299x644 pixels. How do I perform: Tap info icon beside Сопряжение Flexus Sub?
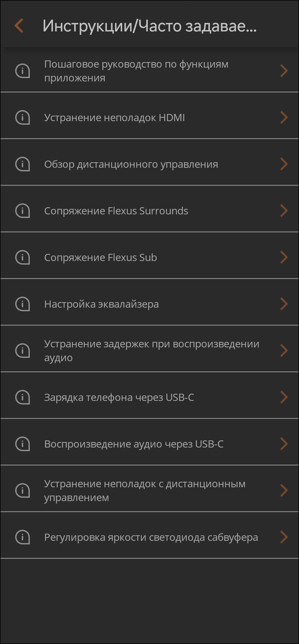pyautogui.click(x=22, y=257)
